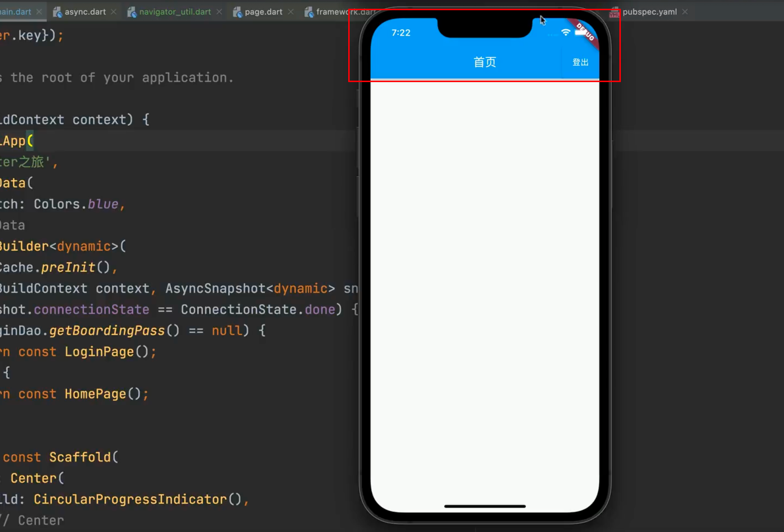The image size is (784, 532).
Task: Click the HomePage() call in code
Action: pyautogui.click(x=103, y=394)
